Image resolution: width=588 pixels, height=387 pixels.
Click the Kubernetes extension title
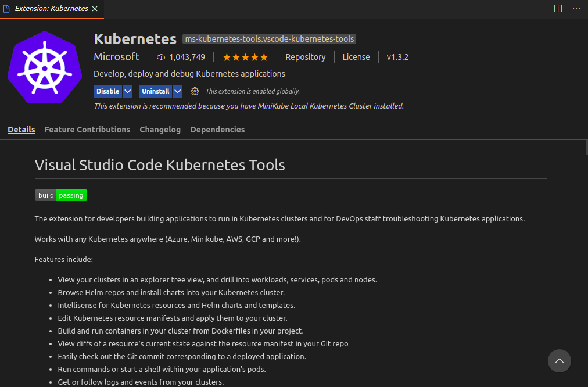pyautogui.click(x=135, y=39)
